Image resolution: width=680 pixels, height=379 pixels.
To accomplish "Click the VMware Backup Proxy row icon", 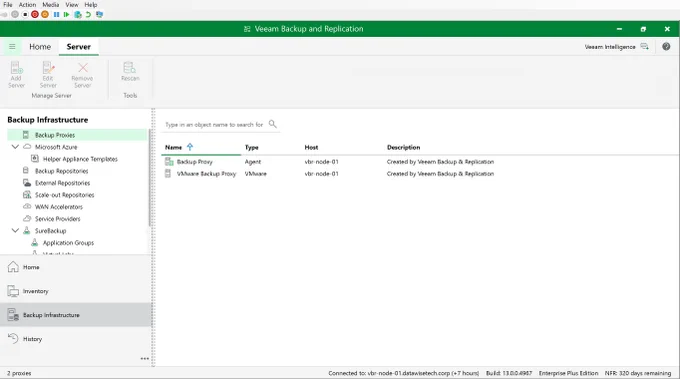I will (168, 173).
